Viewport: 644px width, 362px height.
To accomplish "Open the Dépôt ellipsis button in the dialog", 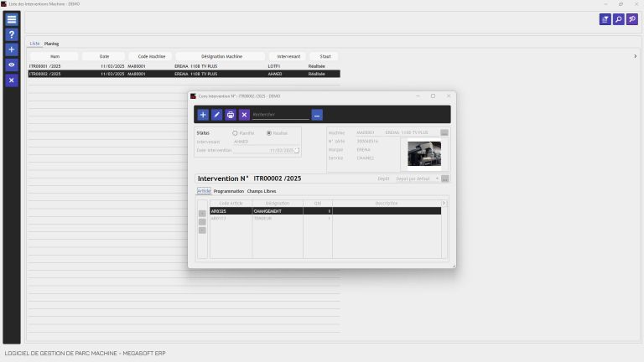I will (x=444, y=178).
